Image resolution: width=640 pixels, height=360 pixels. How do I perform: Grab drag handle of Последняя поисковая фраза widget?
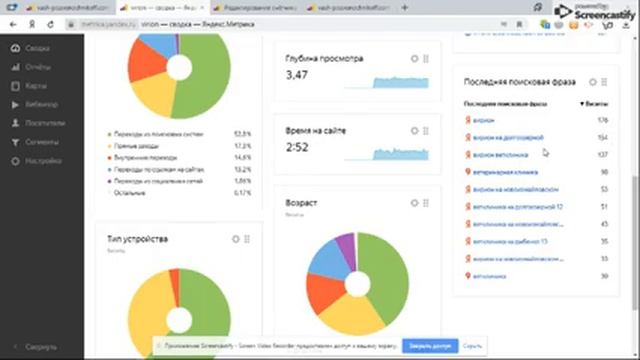604,82
